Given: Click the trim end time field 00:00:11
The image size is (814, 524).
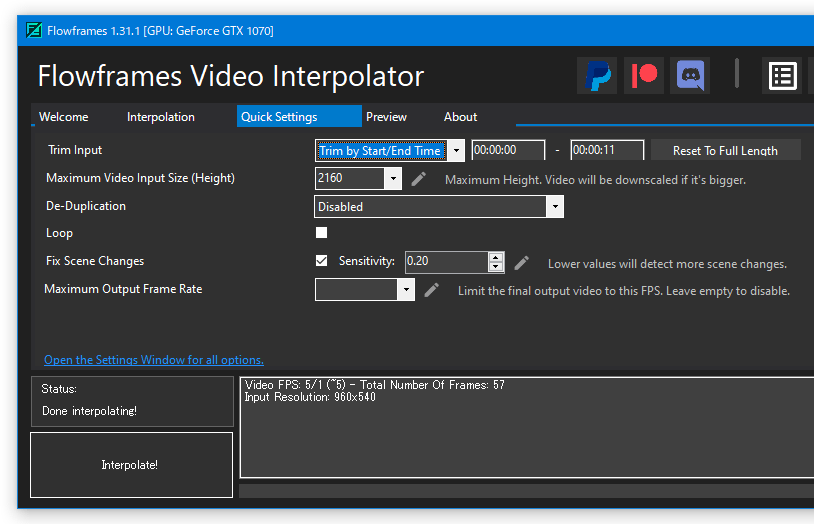Looking at the screenshot, I should point(607,150).
